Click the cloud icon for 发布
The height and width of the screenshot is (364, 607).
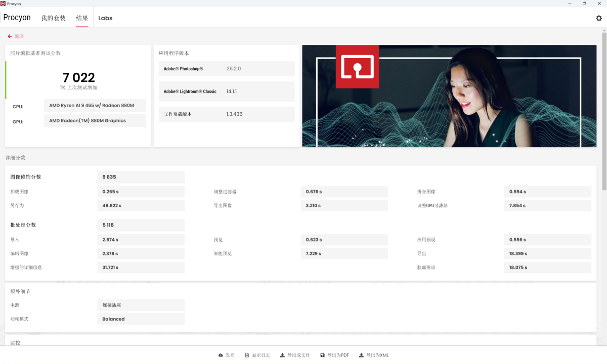(x=221, y=355)
